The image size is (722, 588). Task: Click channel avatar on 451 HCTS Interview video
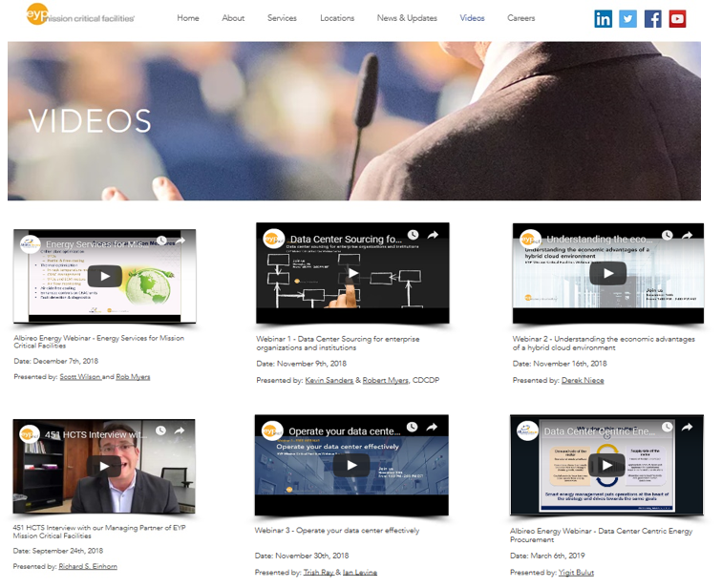tap(29, 434)
